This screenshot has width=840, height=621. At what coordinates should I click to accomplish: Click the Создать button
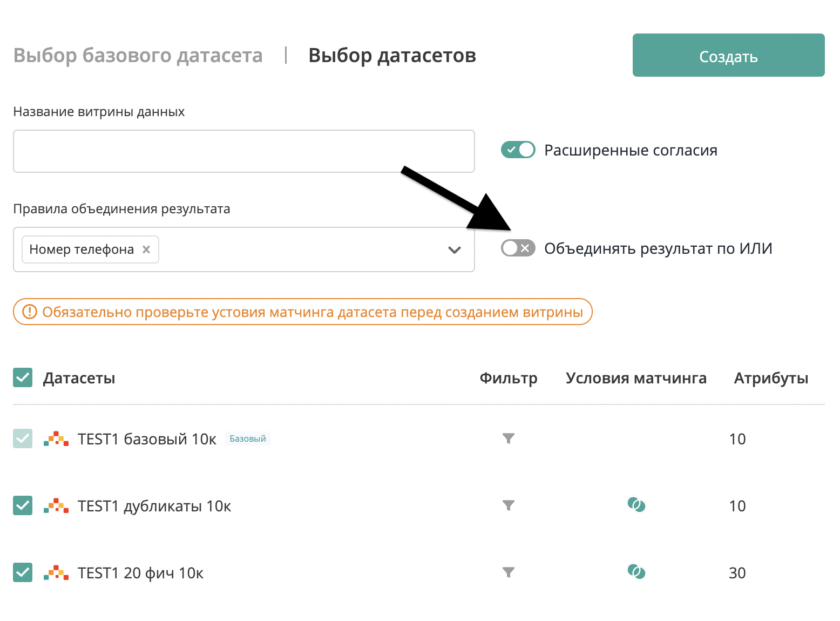(729, 55)
